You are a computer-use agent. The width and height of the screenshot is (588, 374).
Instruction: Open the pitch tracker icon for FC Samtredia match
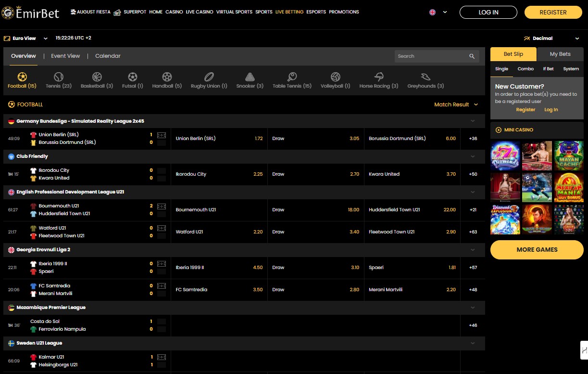(x=162, y=286)
